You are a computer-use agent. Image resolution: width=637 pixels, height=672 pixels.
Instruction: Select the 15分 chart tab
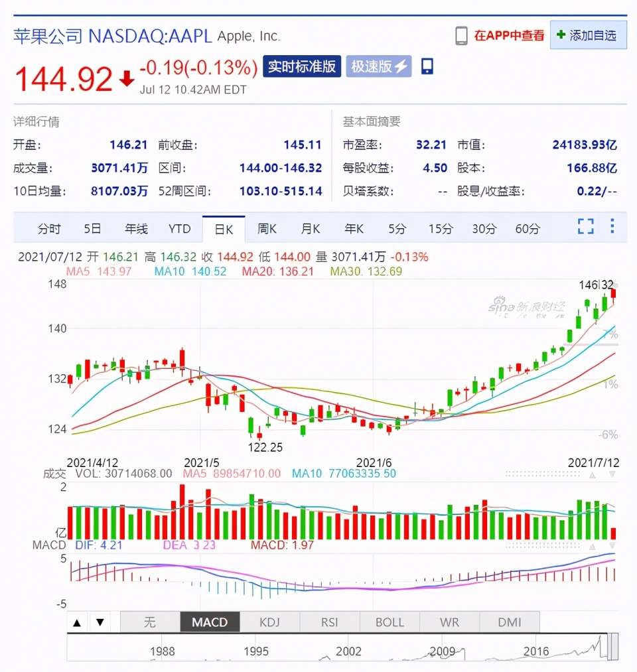pos(441,229)
